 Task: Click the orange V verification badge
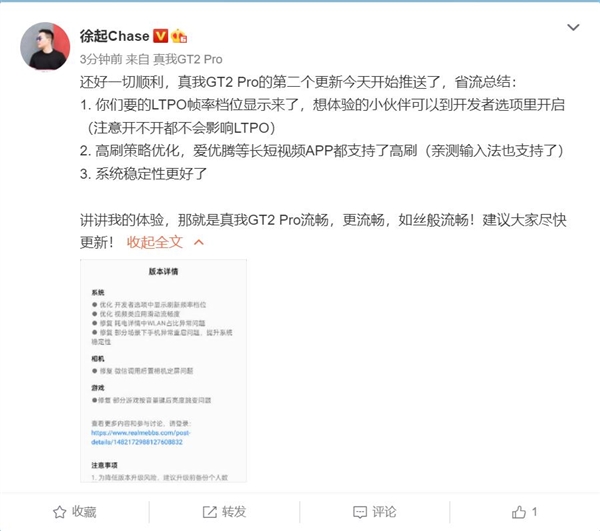tap(160, 36)
